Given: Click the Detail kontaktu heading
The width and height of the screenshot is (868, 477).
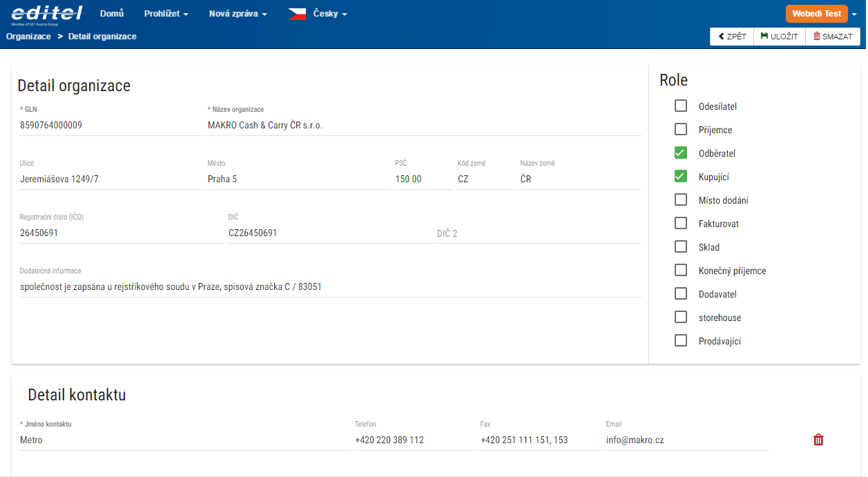Looking at the screenshot, I should [x=77, y=395].
